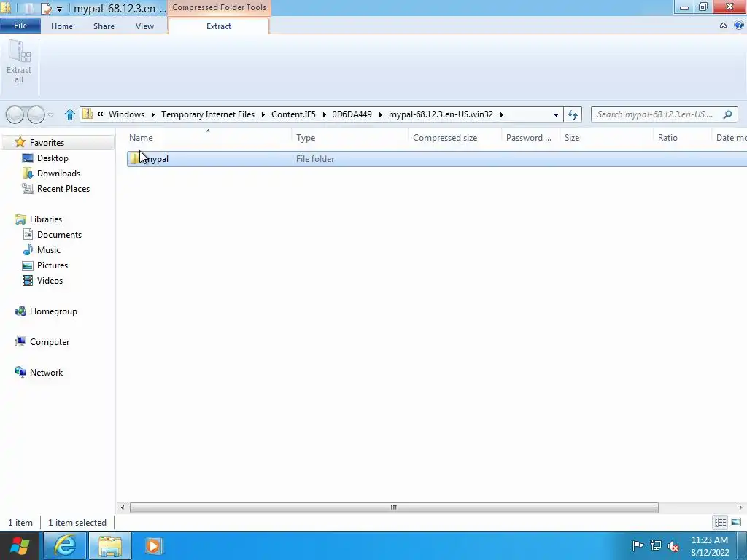
Task: Open Help with the question mark icon
Action: point(739,26)
